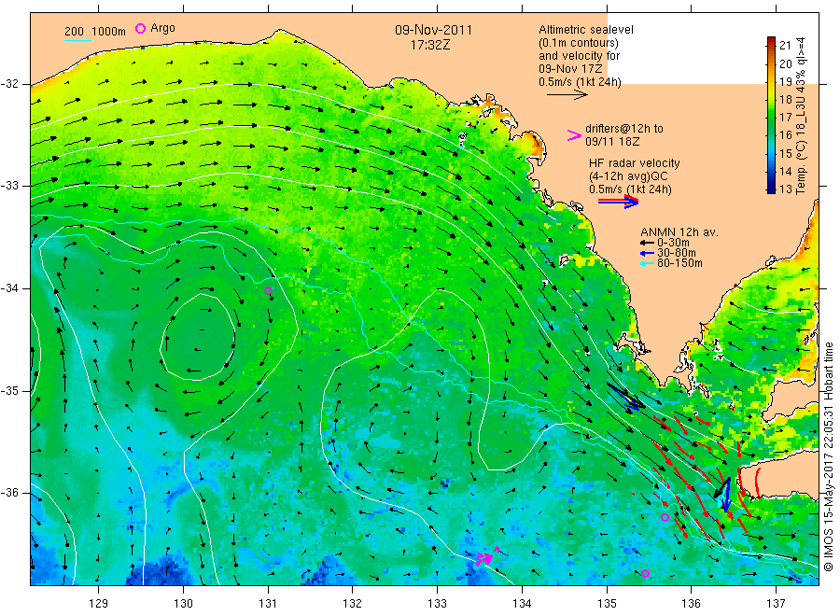The height and width of the screenshot is (616, 840).
Task: Click the '0.5m/s (1kt 24h)' altimetric scale text
Action: pos(581,82)
